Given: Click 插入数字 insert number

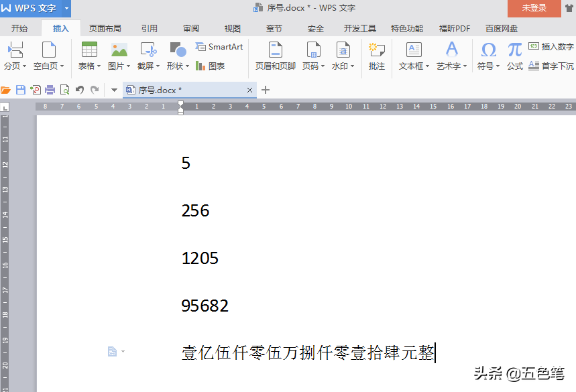Looking at the screenshot, I should [x=551, y=47].
